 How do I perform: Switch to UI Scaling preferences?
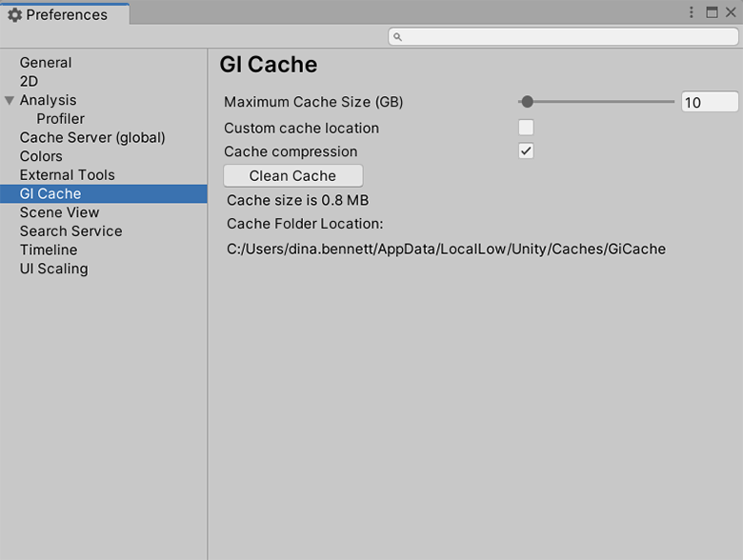[53, 269]
